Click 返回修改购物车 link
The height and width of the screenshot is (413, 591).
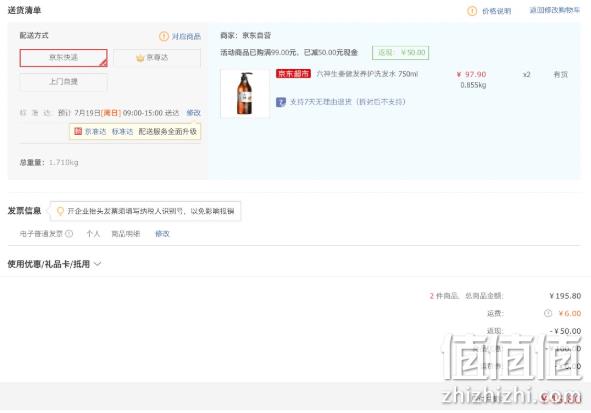[554, 10]
